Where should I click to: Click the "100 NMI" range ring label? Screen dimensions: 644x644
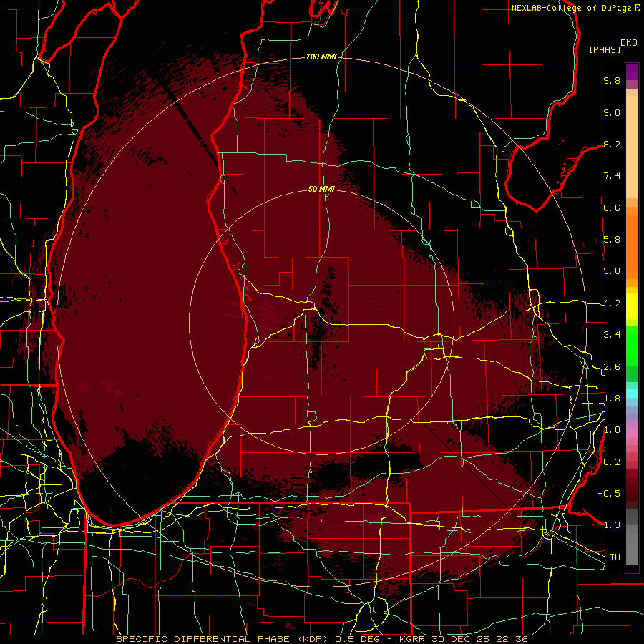coord(321,57)
